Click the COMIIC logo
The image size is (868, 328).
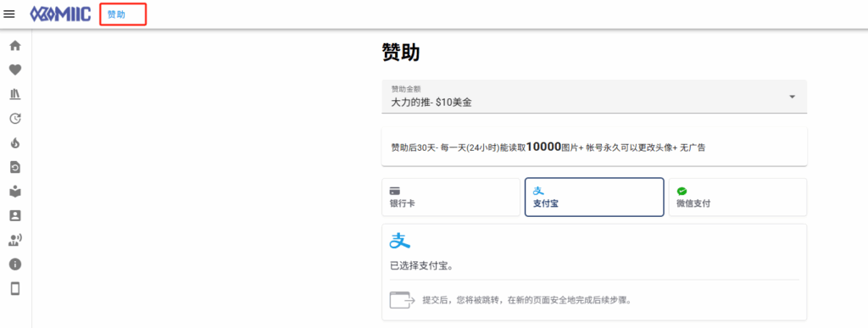pos(60,14)
